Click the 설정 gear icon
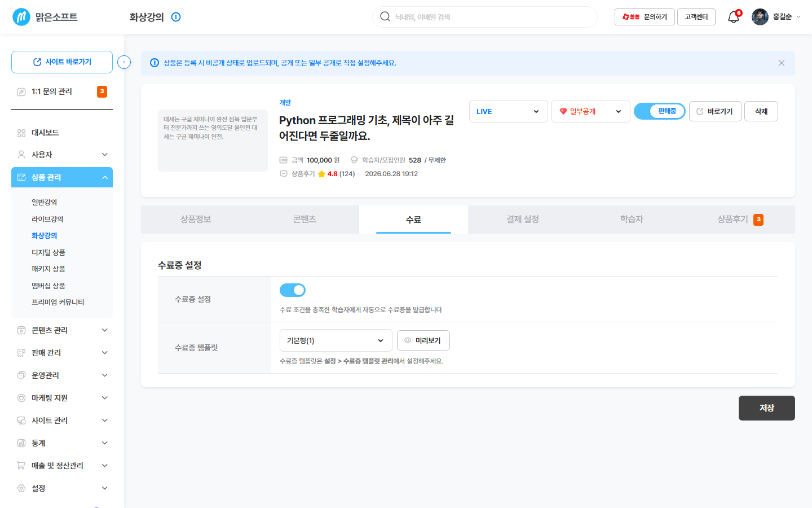812x508 pixels. (x=21, y=488)
